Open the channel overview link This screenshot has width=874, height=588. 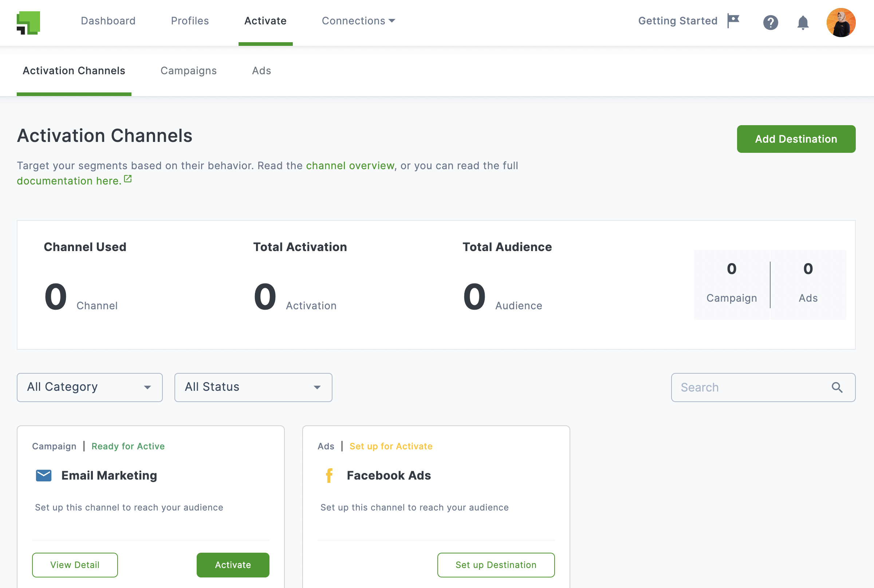(350, 165)
